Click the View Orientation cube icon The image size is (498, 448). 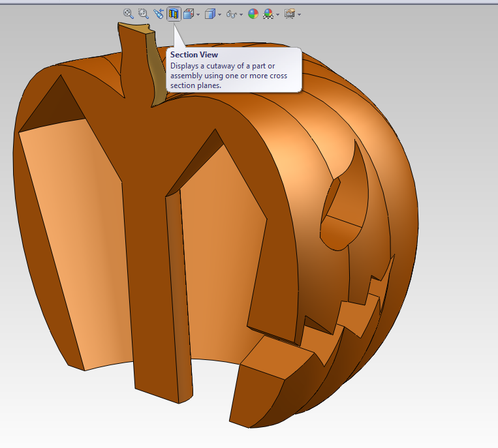pos(189,14)
